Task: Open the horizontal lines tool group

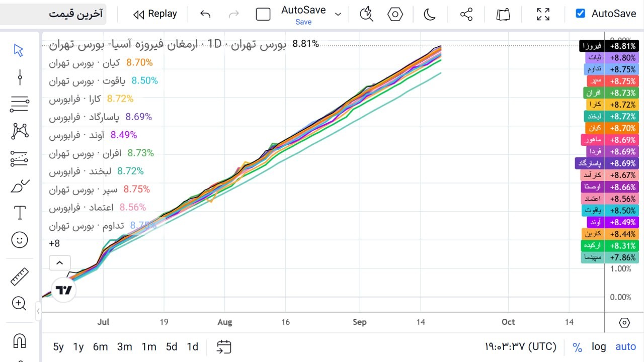Action: coord(20,104)
